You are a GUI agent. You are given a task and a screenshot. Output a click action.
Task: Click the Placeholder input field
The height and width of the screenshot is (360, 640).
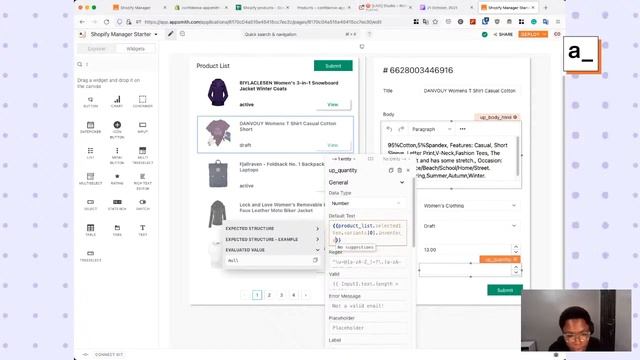pyautogui.click(x=368, y=328)
